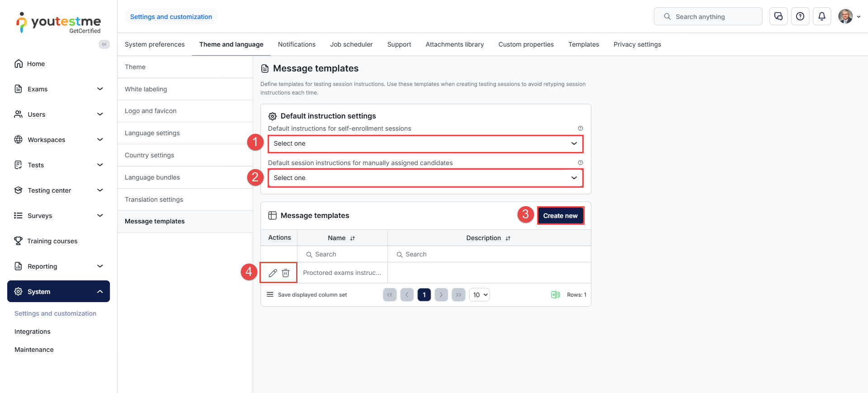Export table to Excel icon
This screenshot has height=393, width=868.
[x=555, y=295]
